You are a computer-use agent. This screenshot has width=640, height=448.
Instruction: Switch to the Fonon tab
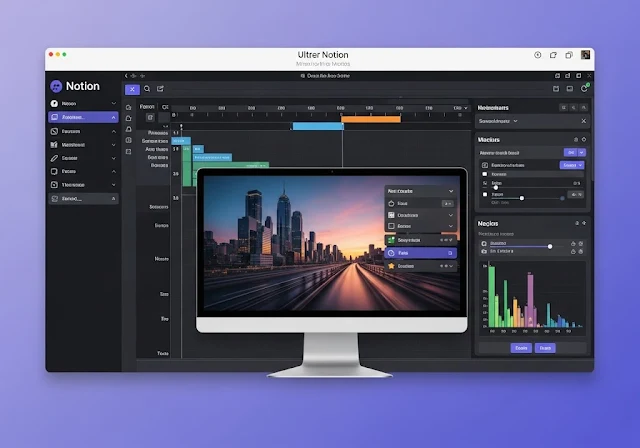[147, 107]
